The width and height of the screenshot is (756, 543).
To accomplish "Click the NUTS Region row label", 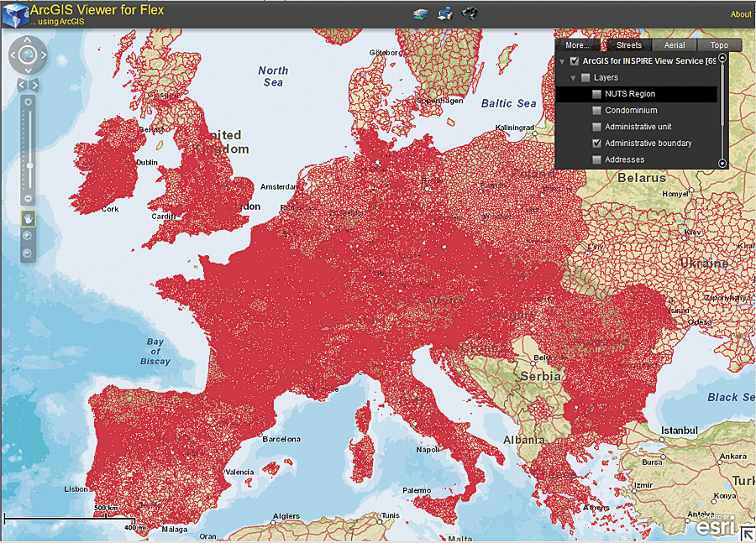I will (x=630, y=94).
